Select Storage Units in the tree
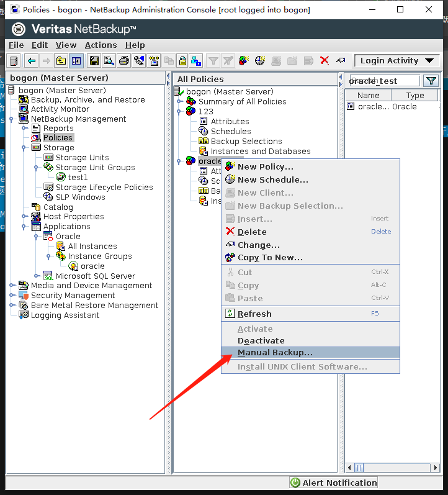Image resolution: width=448 pixels, height=495 pixels. pos(82,158)
